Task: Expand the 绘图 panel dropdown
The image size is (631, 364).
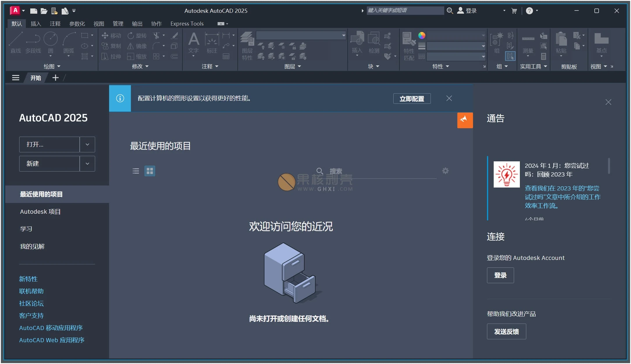Action: pos(52,67)
